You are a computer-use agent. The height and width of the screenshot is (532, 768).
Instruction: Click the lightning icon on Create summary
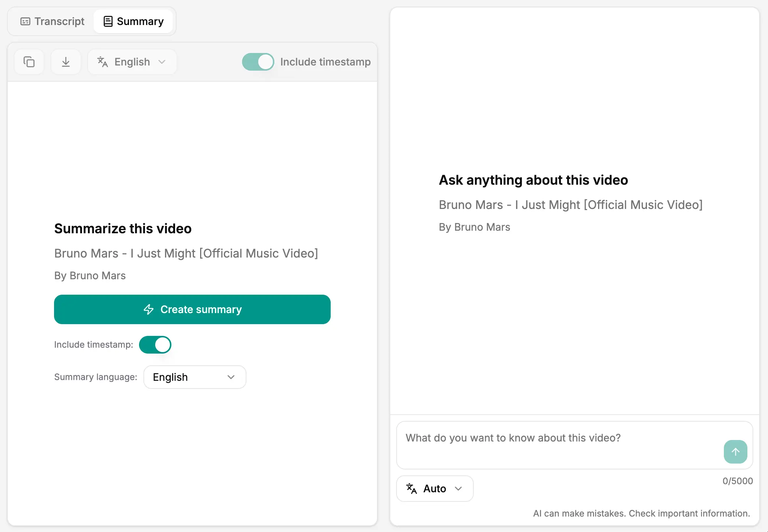149,309
